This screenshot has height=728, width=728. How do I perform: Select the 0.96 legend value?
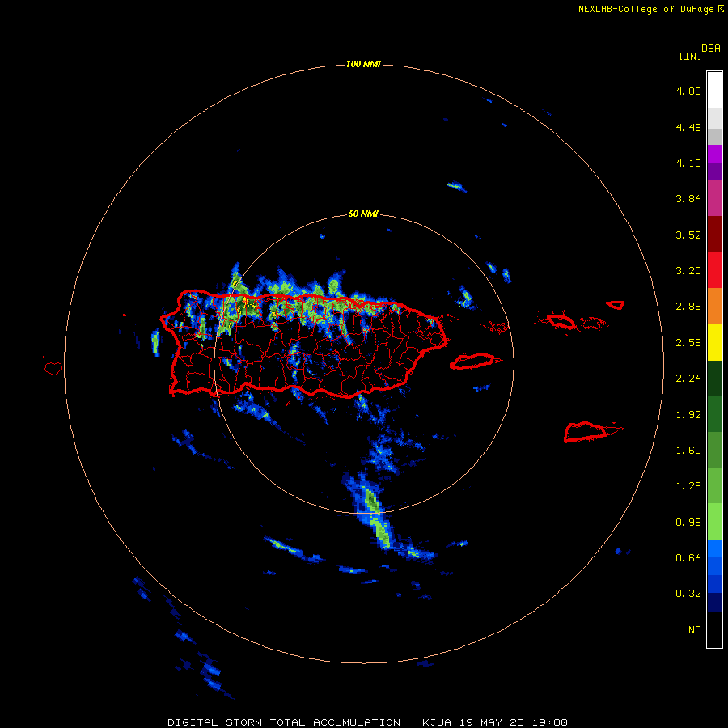point(688,523)
